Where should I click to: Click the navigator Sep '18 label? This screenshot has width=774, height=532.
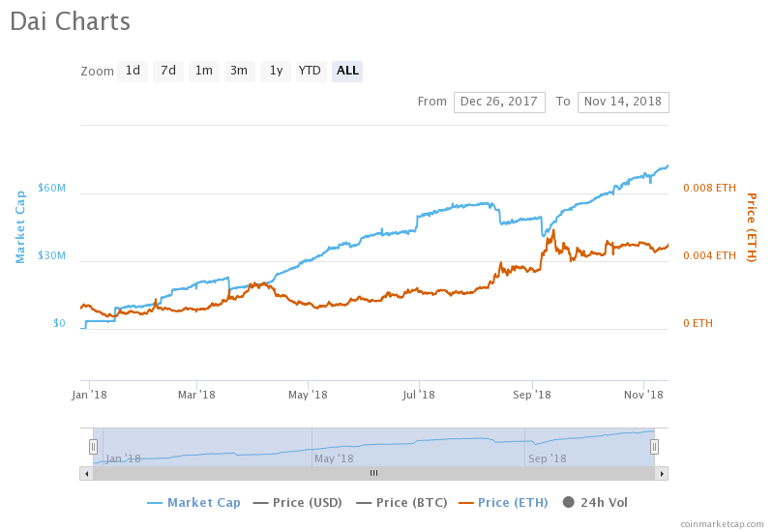(x=548, y=458)
